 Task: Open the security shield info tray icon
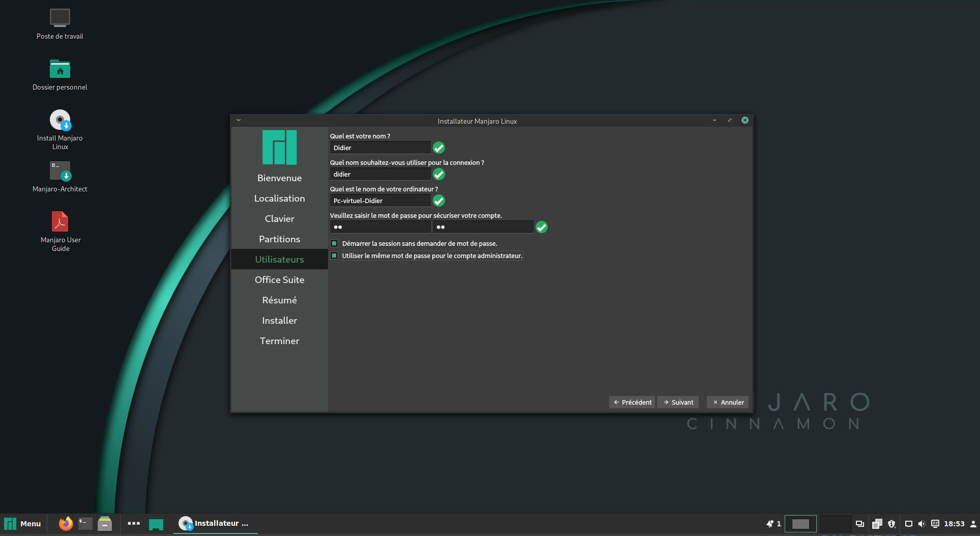tap(892, 524)
